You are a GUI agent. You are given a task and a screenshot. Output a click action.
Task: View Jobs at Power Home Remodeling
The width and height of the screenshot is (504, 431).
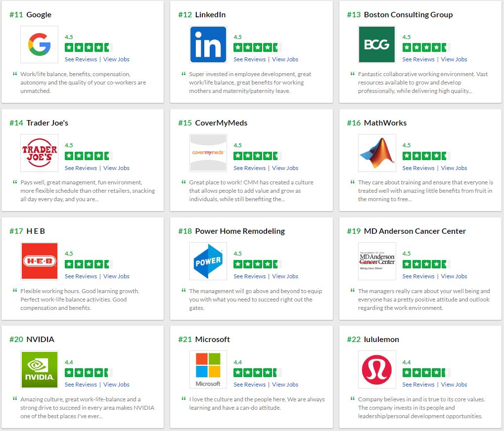tap(285, 276)
